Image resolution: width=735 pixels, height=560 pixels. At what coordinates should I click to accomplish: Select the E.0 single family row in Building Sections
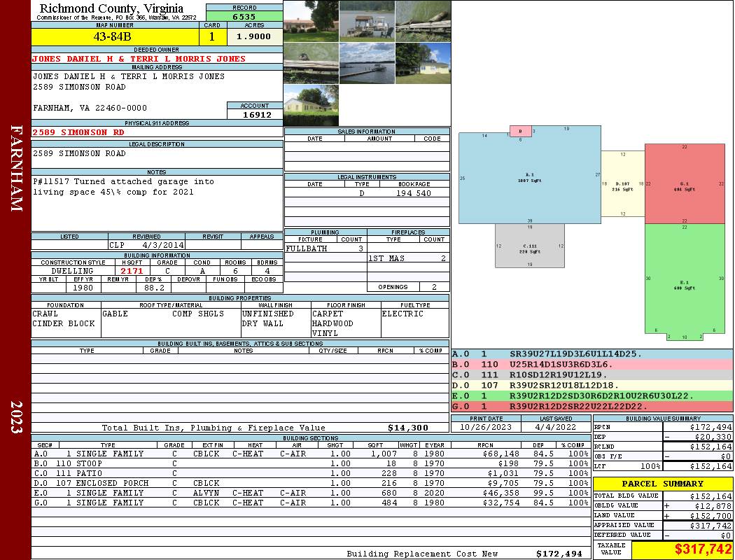(x=308, y=493)
